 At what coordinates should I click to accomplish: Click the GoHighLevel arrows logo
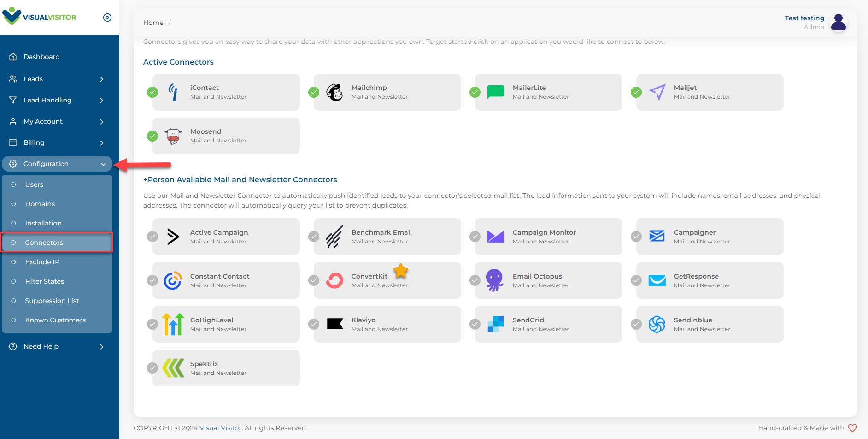(x=173, y=324)
